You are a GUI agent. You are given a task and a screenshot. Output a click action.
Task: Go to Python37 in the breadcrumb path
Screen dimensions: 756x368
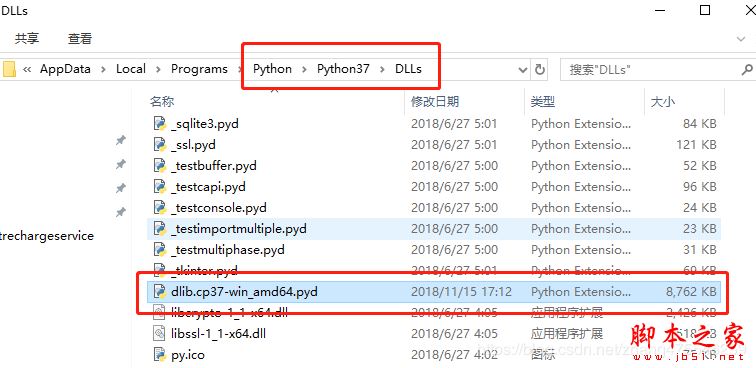coord(343,69)
